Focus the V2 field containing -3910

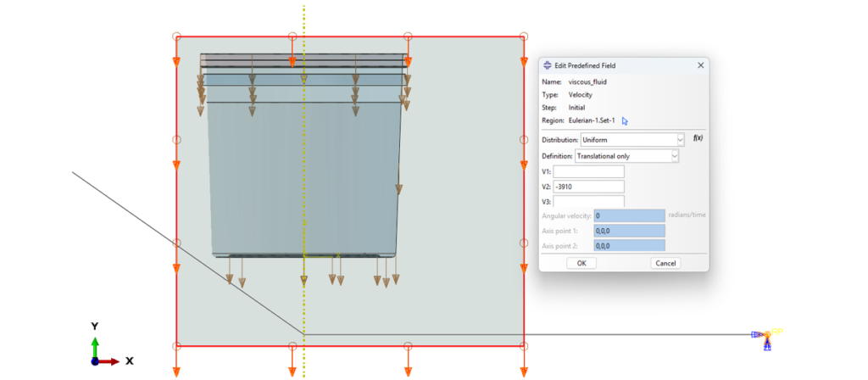tap(588, 187)
